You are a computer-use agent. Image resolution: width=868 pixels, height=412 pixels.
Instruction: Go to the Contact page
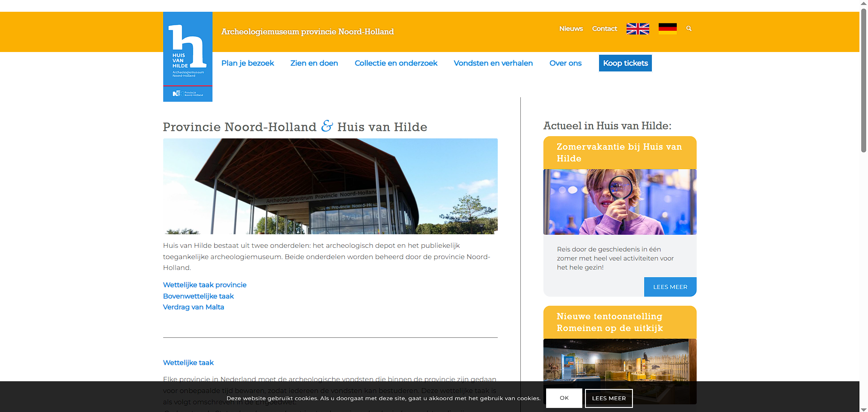604,28
